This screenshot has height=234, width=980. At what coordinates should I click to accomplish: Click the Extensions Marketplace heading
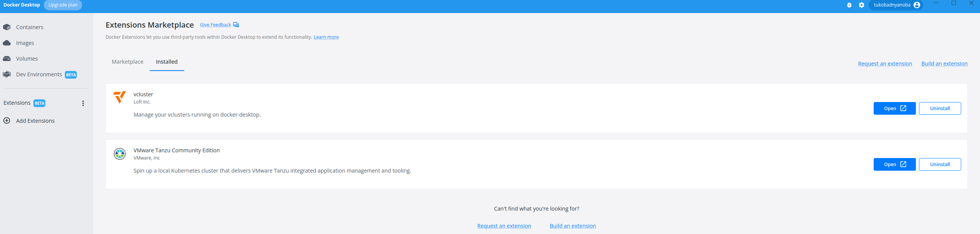[150, 25]
